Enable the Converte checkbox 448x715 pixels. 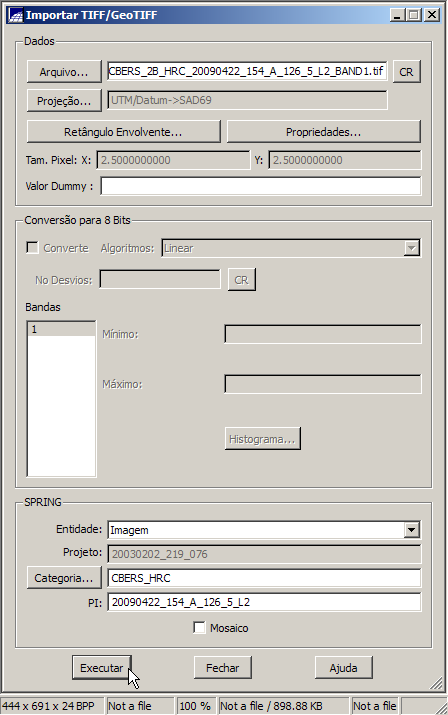[32, 248]
